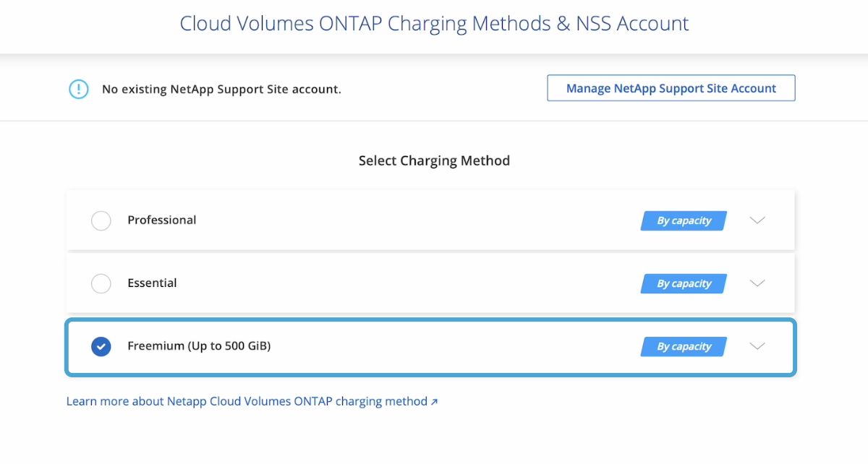
Task: Click the By capacity label on the Freemium row
Action: pyautogui.click(x=684, y=346)
